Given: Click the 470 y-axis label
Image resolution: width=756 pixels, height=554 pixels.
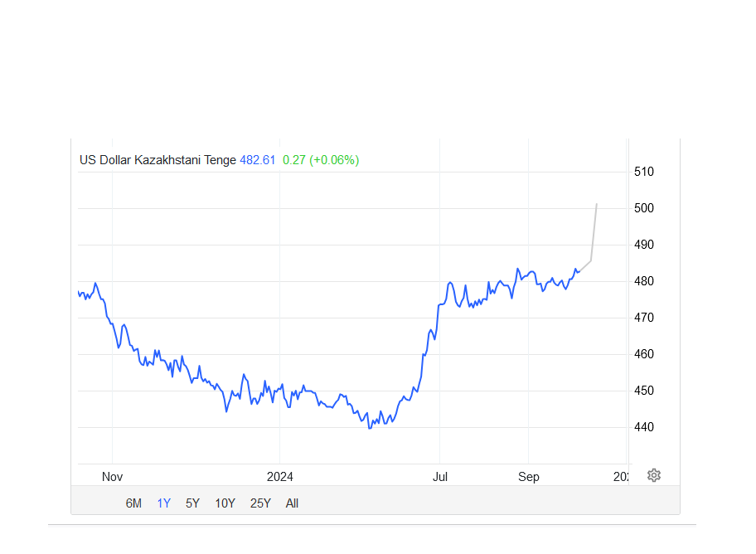Looking at the screenshot, I should pos(643,318).
